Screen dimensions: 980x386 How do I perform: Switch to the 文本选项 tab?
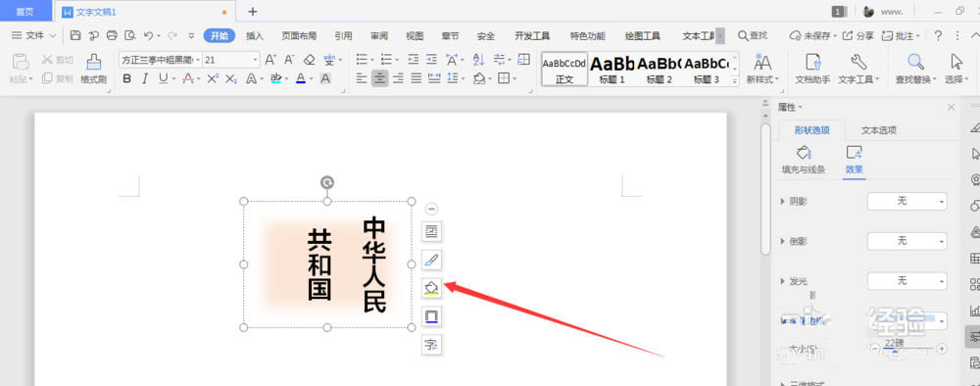879,130
